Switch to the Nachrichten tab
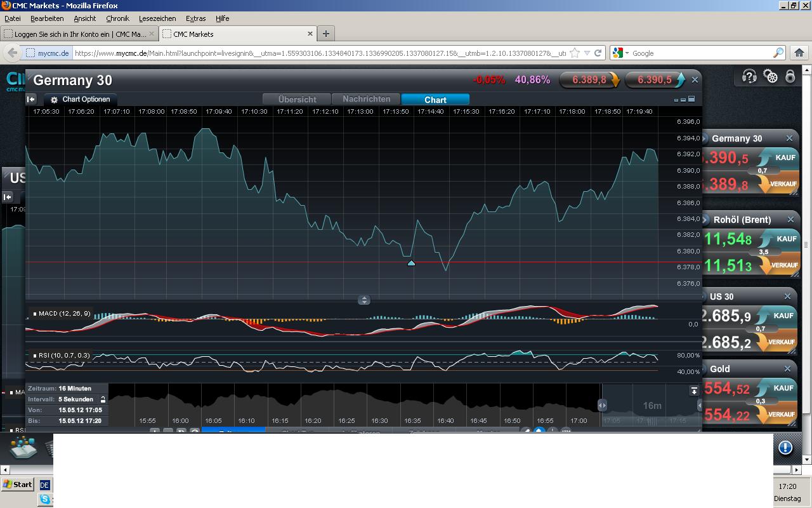Screen dimensions: 812x508 [x=366, y=99]
